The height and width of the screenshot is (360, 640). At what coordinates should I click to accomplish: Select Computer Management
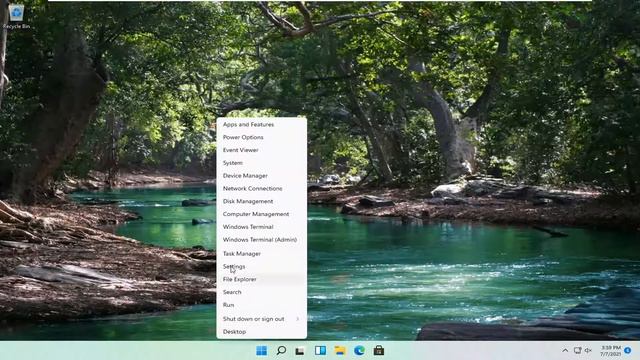262,214
